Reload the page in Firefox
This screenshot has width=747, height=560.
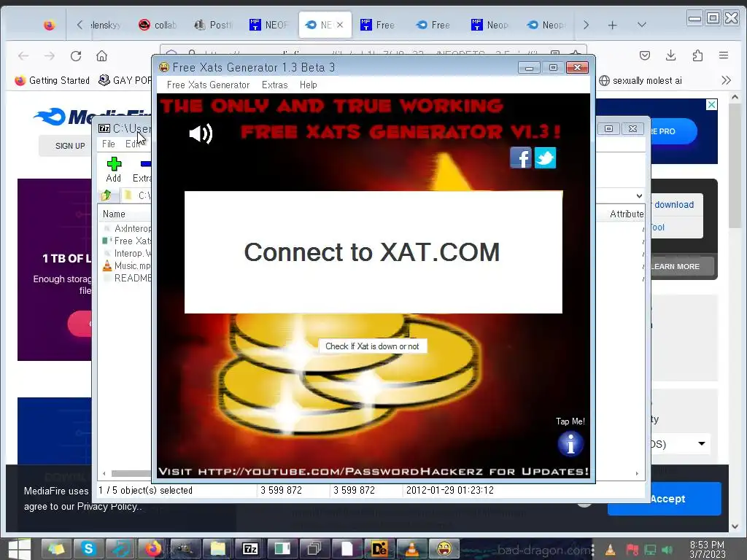click(76, 55)
